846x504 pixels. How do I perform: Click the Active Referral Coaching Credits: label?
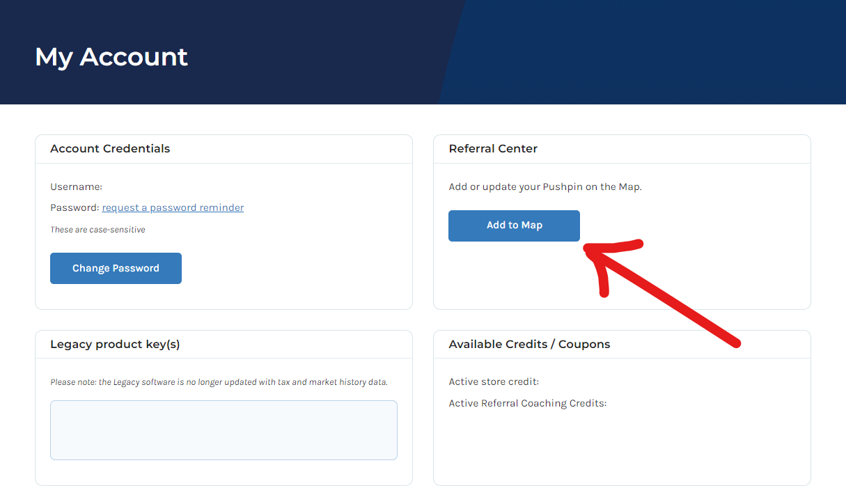[x=528, y=403]
